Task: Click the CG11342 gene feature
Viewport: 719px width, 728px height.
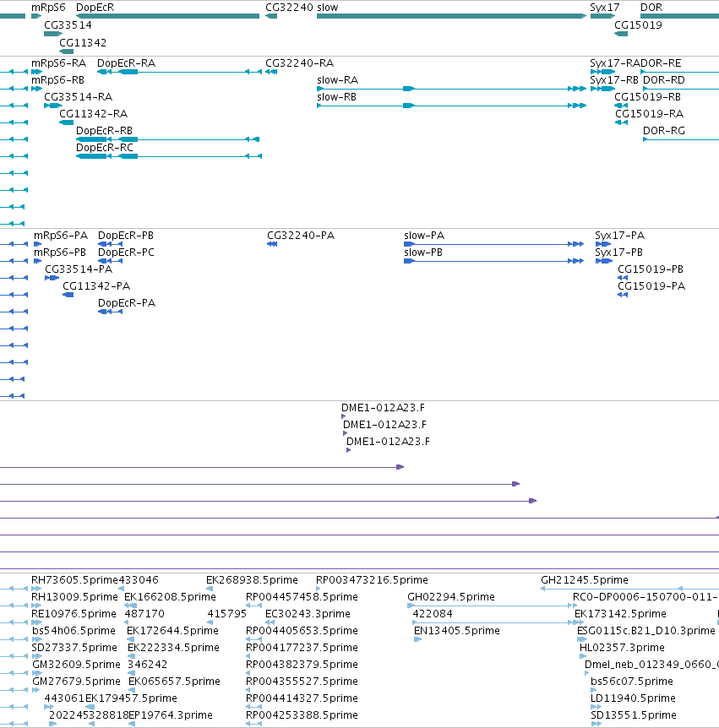Action: click(67, 51)
